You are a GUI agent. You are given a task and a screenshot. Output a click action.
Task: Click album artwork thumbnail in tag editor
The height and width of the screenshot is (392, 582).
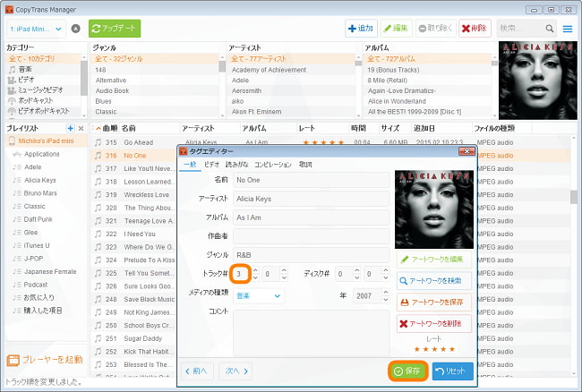(434, 209)
